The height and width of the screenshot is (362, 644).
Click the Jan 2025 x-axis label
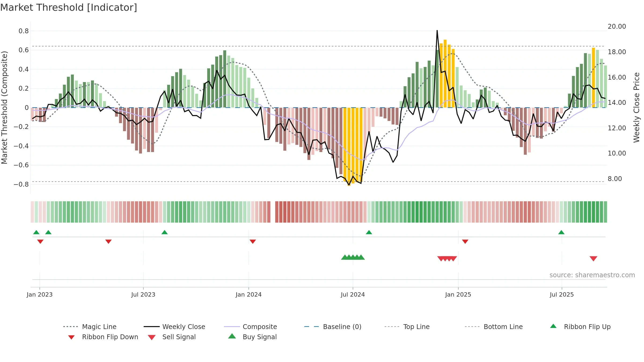[x=458, y=294]
